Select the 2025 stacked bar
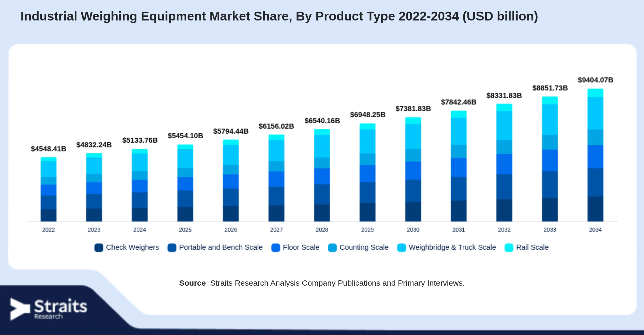The width and height of the screenshot is (644, 335). click(x=185, y=183)
